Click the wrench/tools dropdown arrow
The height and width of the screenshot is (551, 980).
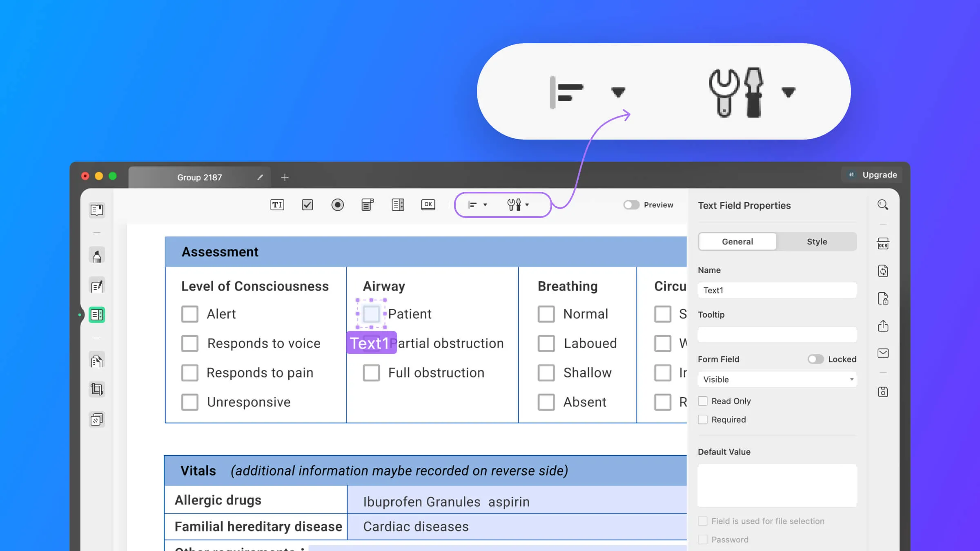click(x=527, y=204)
